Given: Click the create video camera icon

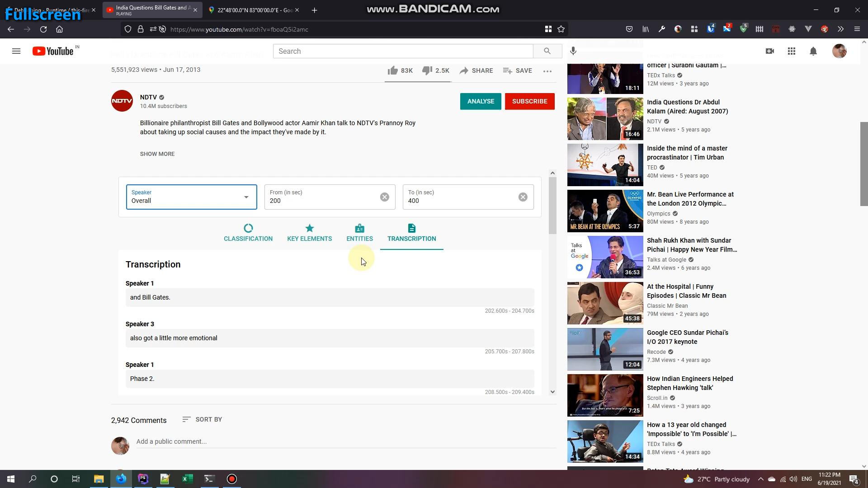Looking at the screenshot, I should (770, 51).
